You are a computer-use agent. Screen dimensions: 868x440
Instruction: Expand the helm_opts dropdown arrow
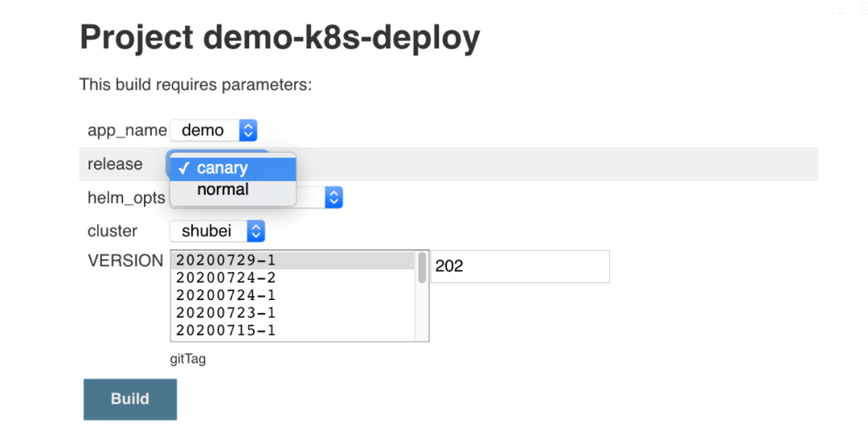point(334,197)
